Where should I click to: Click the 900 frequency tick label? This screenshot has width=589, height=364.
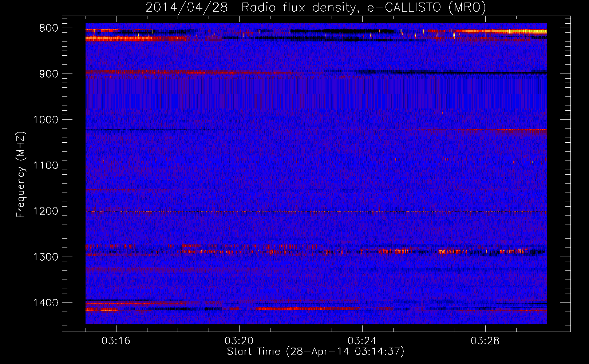[x=48, y=74]
